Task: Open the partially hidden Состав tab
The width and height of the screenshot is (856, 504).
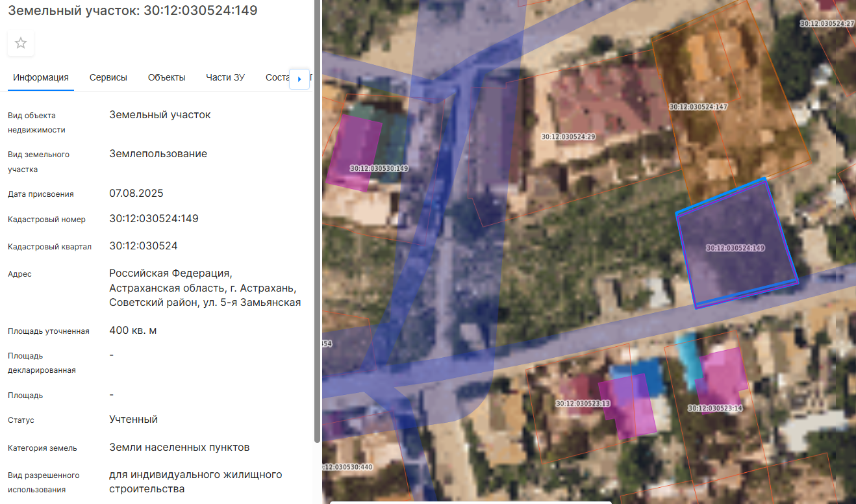Action: 277,77
